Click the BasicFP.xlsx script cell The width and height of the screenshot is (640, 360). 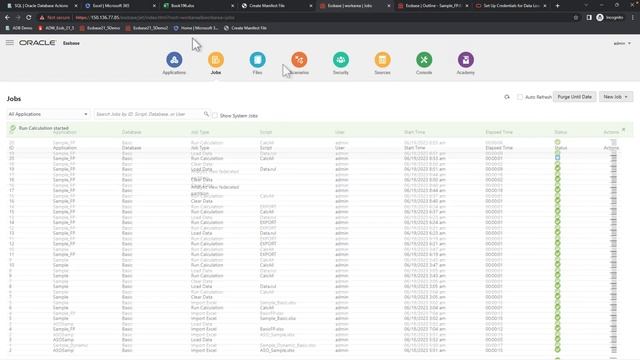(x=272, y=329)
